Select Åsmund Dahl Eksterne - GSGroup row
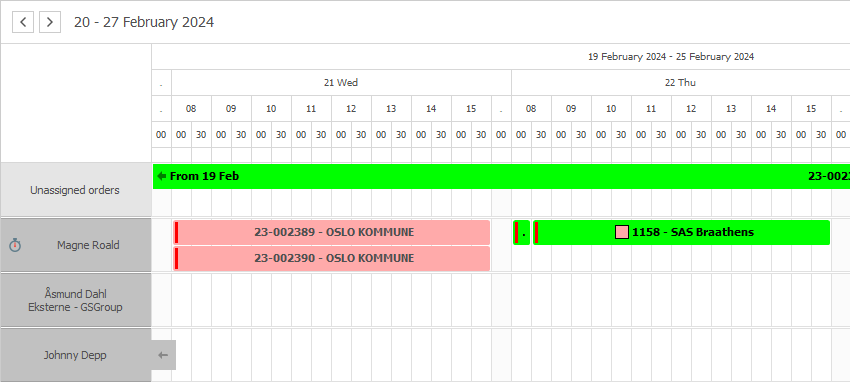 tap(75, 301)
